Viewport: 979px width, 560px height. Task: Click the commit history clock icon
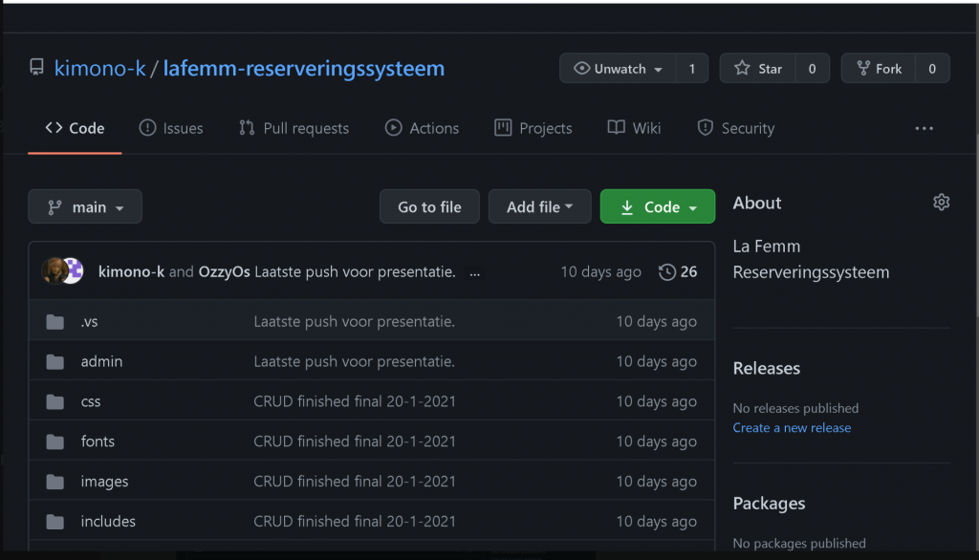point(666,272)
